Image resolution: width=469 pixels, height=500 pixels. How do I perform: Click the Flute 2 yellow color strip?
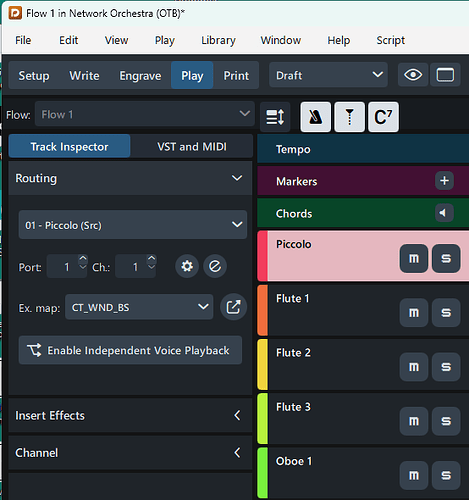[263, 364]
